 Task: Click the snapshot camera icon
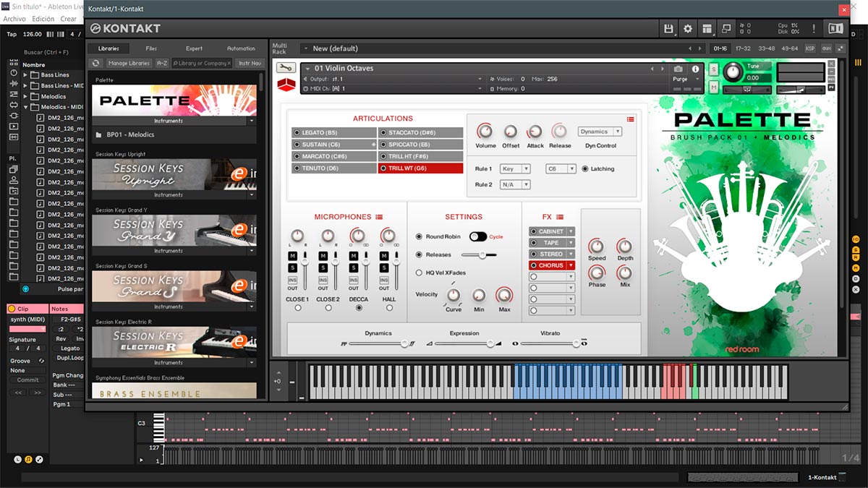point(678,69)
